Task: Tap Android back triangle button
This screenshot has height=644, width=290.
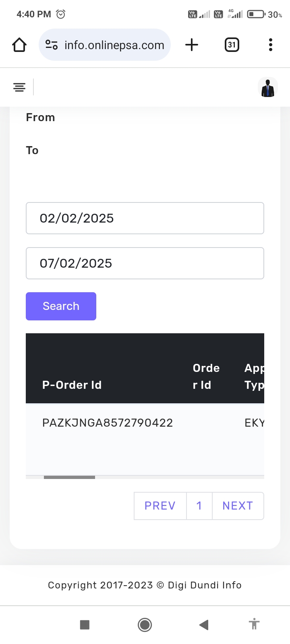Action: (204, 625)
